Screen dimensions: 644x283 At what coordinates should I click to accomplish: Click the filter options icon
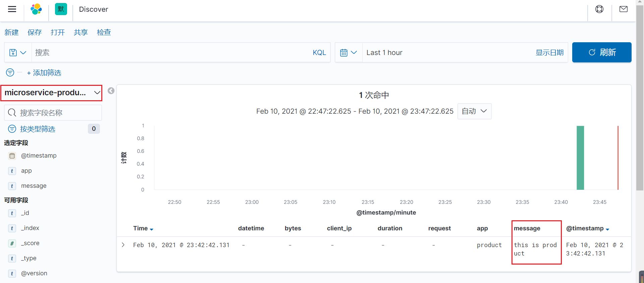tap(10, 72)
